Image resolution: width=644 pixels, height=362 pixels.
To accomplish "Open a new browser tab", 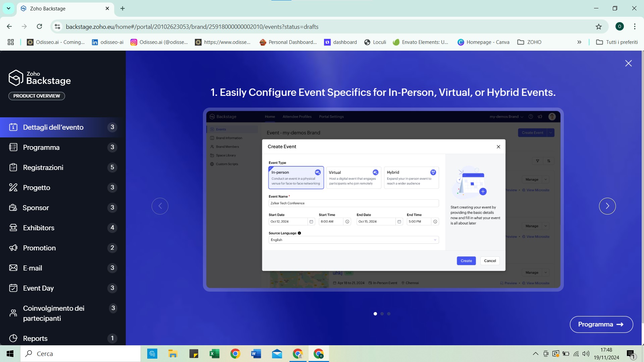I will coord(122,8).
